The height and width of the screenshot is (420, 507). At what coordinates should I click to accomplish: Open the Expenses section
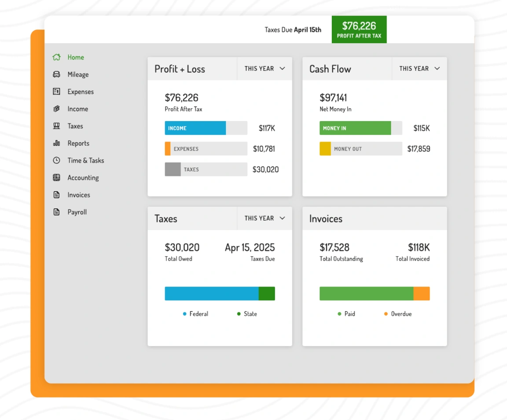coord(81,92)
